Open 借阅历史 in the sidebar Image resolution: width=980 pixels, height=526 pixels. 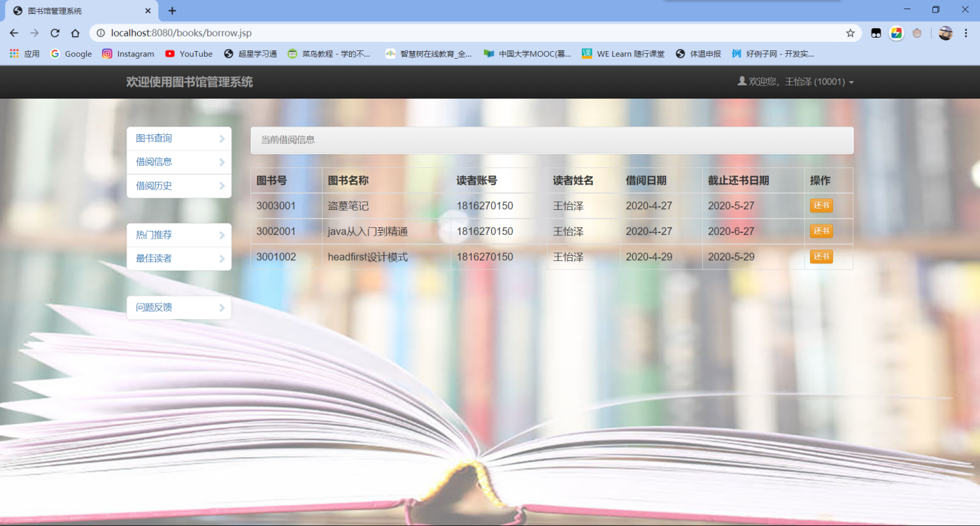(179, 186)
